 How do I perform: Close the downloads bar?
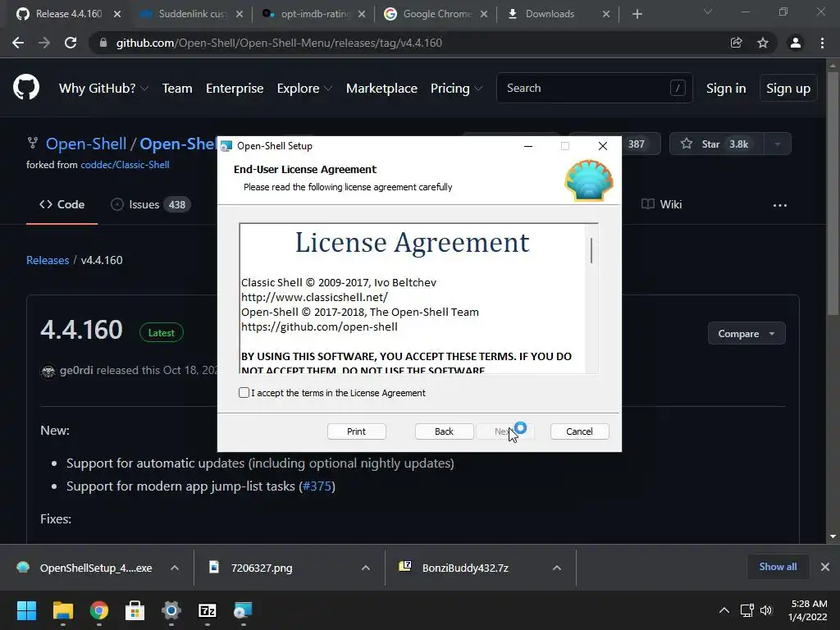click(x=825, y=567)
